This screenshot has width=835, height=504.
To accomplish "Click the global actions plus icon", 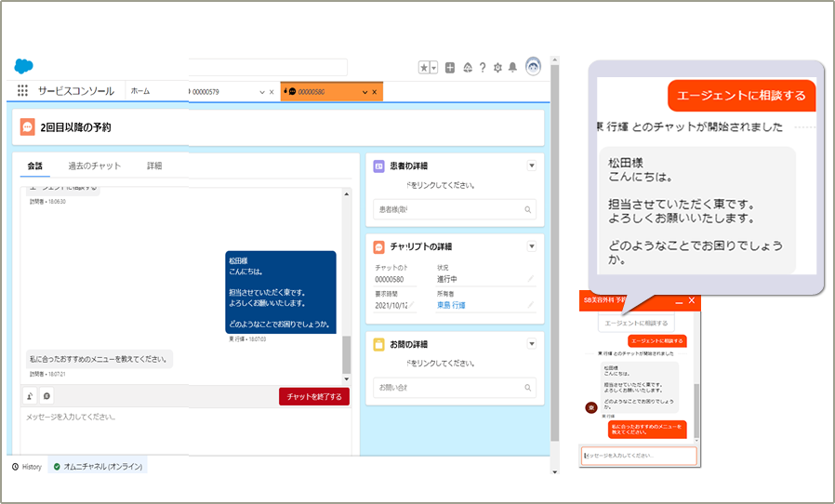I will point(450,68).
